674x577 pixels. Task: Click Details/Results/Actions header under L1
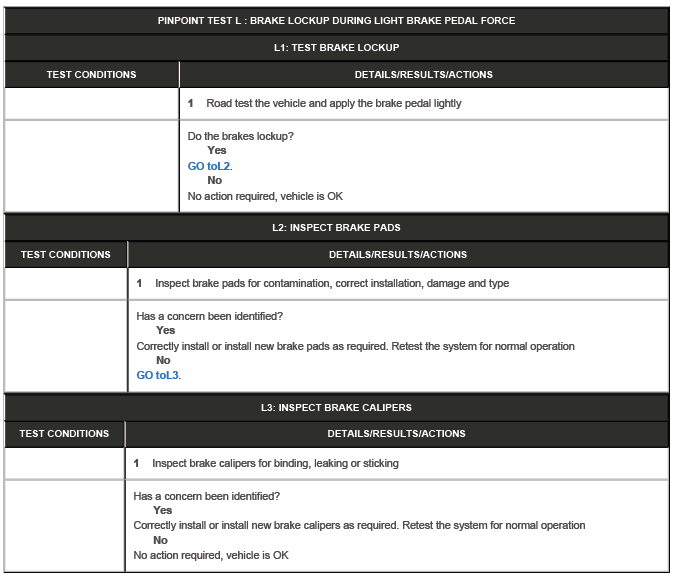click(423, 74)
